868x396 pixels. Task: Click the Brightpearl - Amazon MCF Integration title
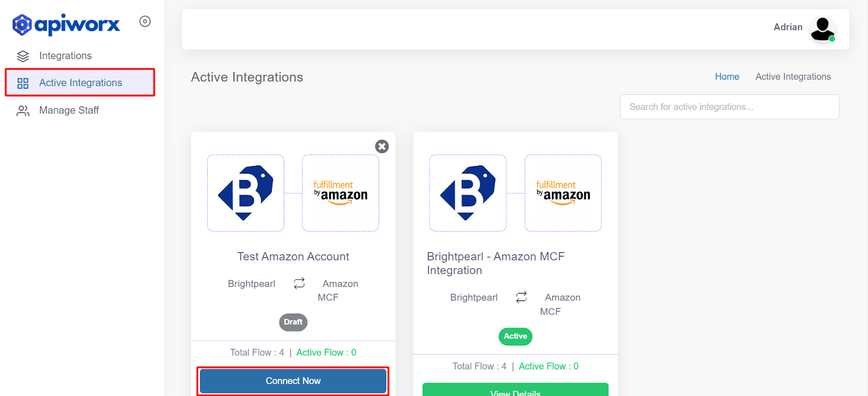click(x=496, y=263)
